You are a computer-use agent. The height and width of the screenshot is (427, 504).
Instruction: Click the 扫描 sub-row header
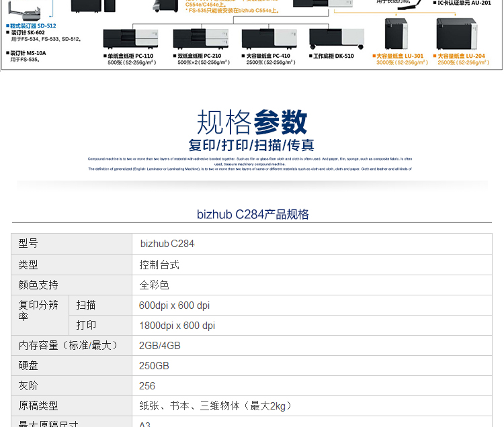point(100,305)
